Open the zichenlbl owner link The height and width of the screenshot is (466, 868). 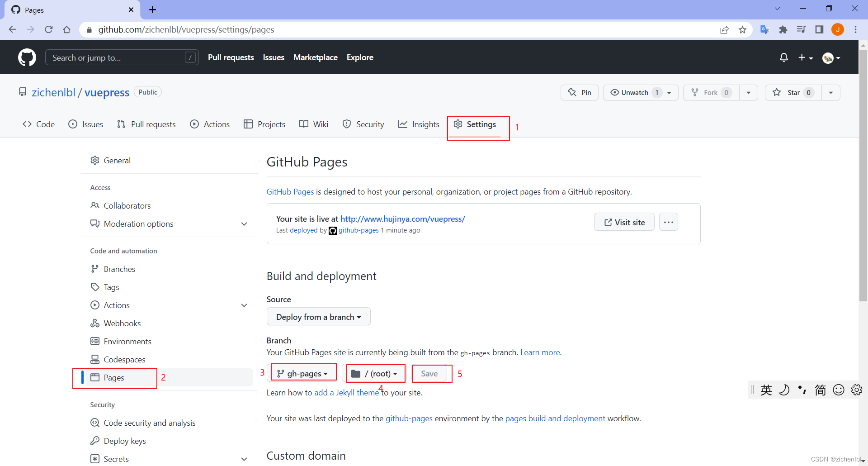point(53,92)
